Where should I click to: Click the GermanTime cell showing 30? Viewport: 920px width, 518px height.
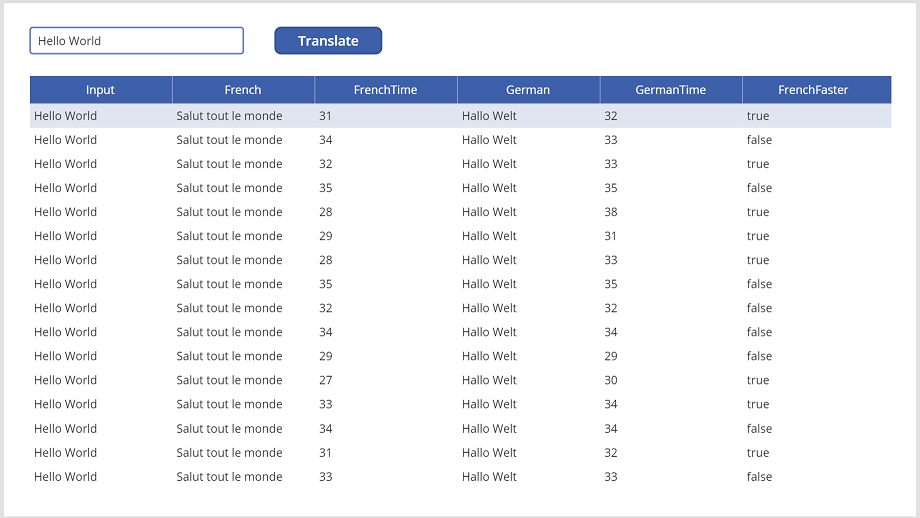click(x=611, y=380)
